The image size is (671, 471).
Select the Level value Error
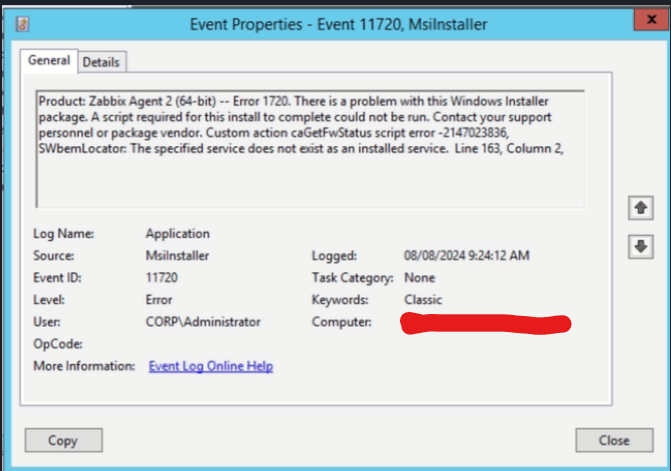click(x=159, y=300)
